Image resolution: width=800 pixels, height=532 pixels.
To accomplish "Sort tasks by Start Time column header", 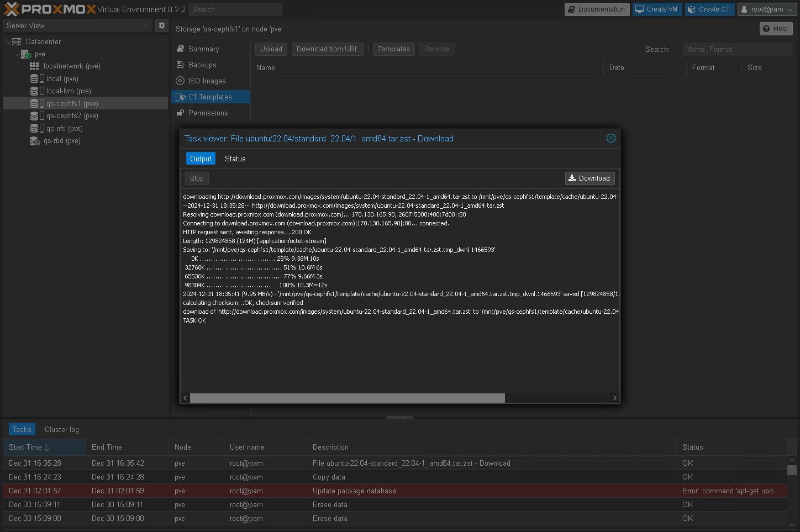I will tap(25, 447).
